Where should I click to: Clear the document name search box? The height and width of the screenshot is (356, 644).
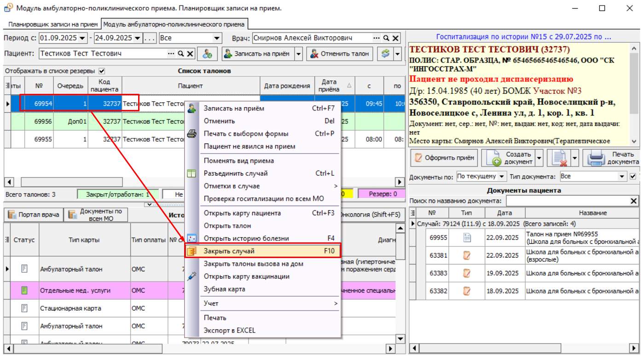point(633,201)
